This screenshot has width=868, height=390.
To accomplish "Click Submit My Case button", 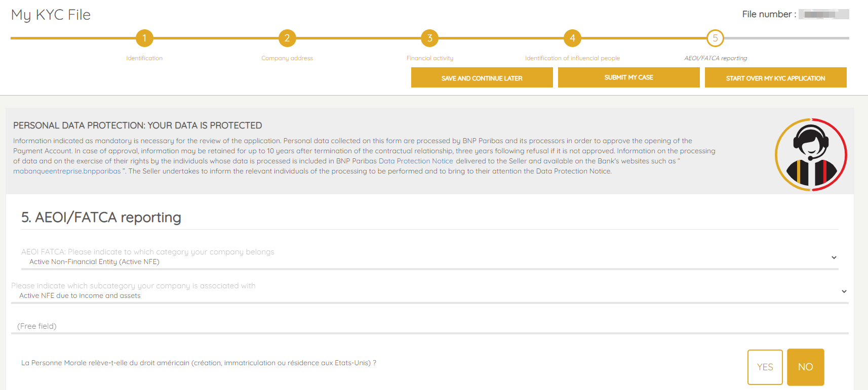I will point(628,77).
